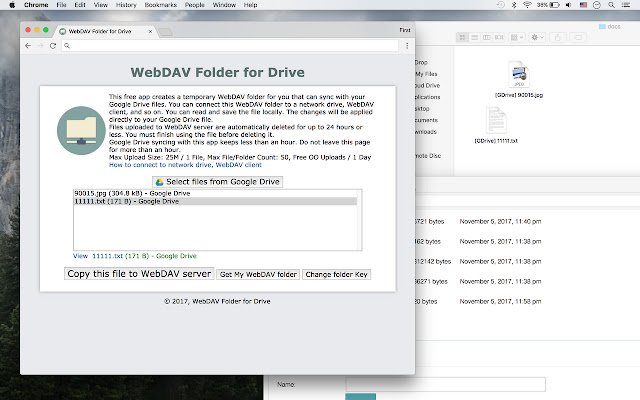Viewport: 640px width, 400px height.
Task: Click Select files from Google Drive button
Action: 217,182
